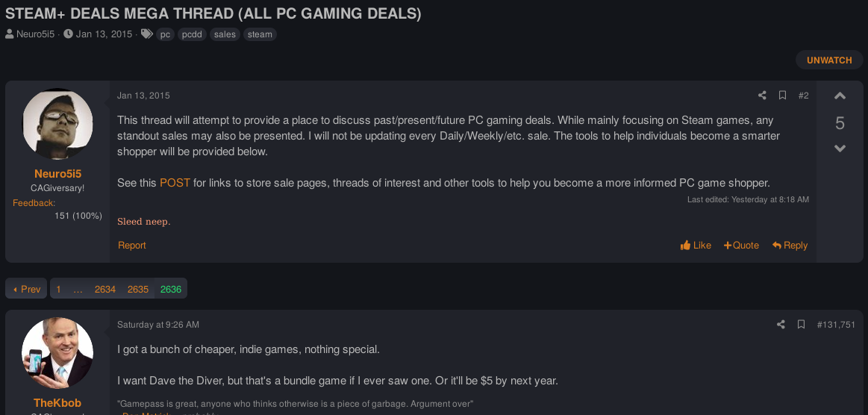The height and width of the screenshot is (415, 868).
Task: Quote Neuro5i5's post
Action: [741, 245]
